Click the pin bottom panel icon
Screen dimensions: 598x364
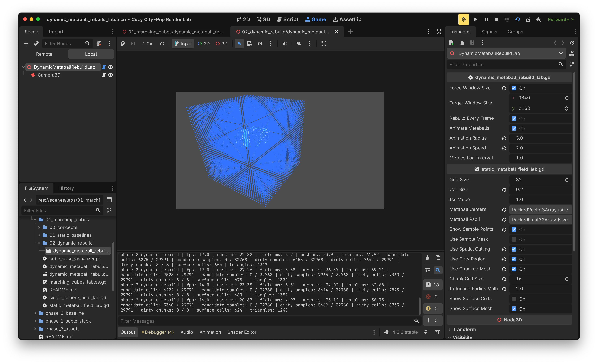point(426,332)
